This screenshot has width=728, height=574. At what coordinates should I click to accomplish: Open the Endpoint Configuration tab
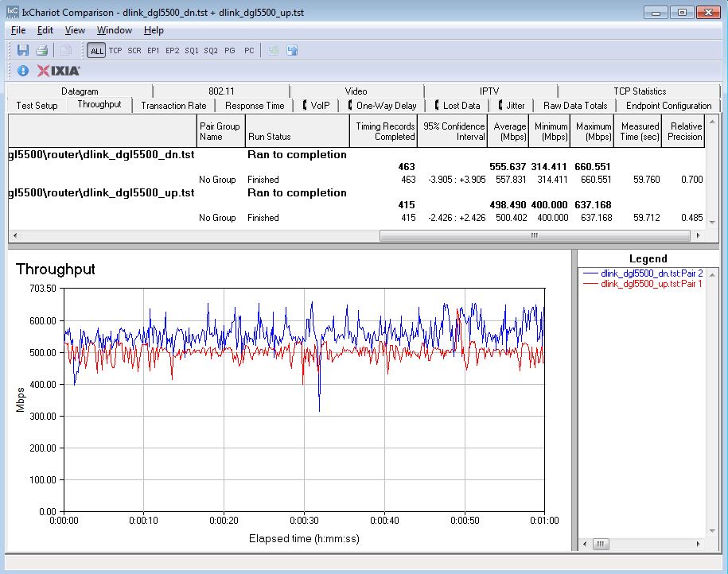tap(668, 105)
